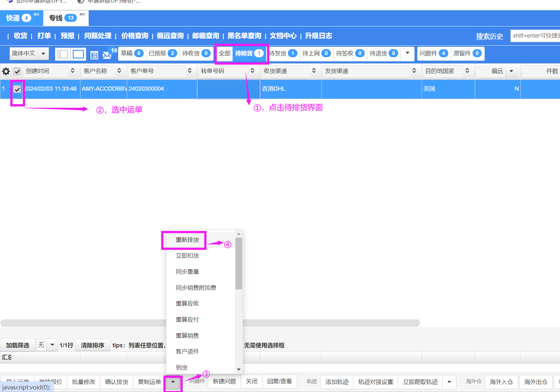The image size is (560, 392).
Task: Expand more status tabs after 待退货
Action: click(x=407, y=53)
